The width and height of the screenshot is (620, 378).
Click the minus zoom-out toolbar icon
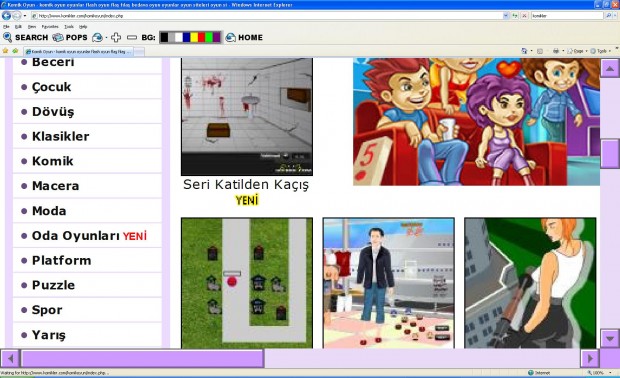click(132, 38)
